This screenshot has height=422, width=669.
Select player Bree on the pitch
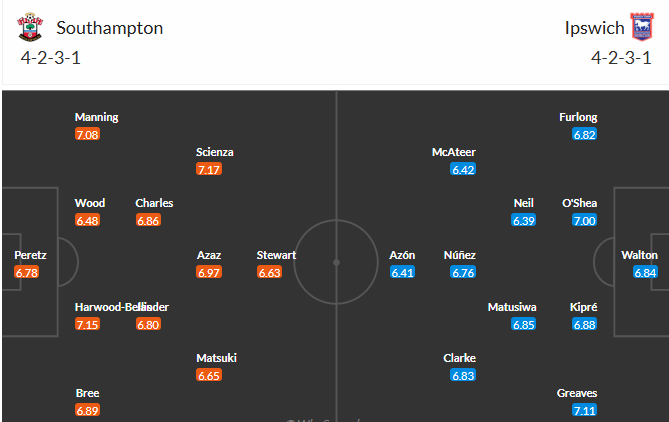point(87,393)
